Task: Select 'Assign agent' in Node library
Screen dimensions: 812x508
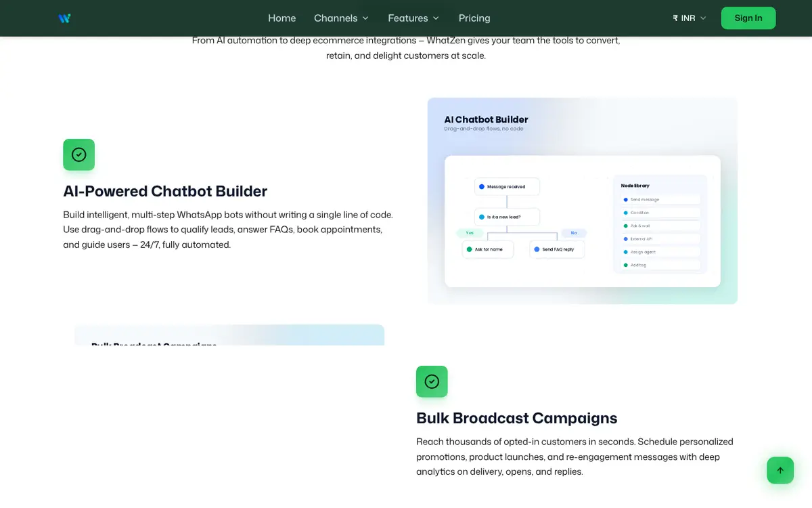Action: click(x=660, y=252)
